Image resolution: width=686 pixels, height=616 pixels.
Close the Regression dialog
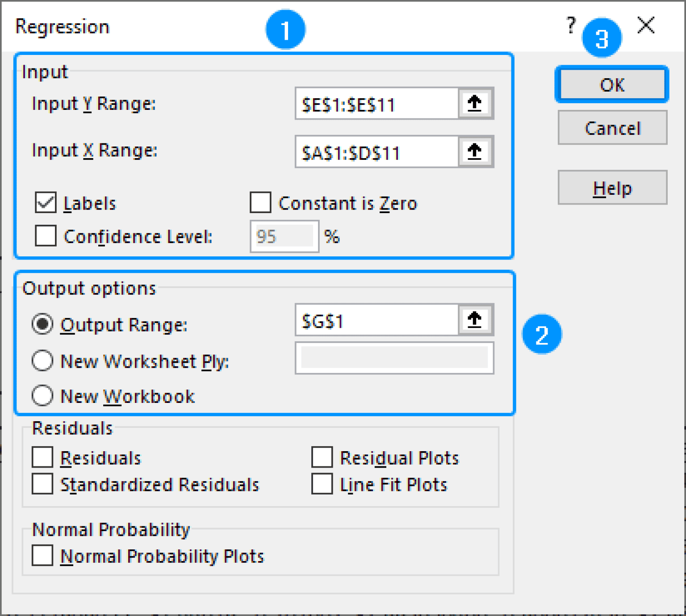645,26
